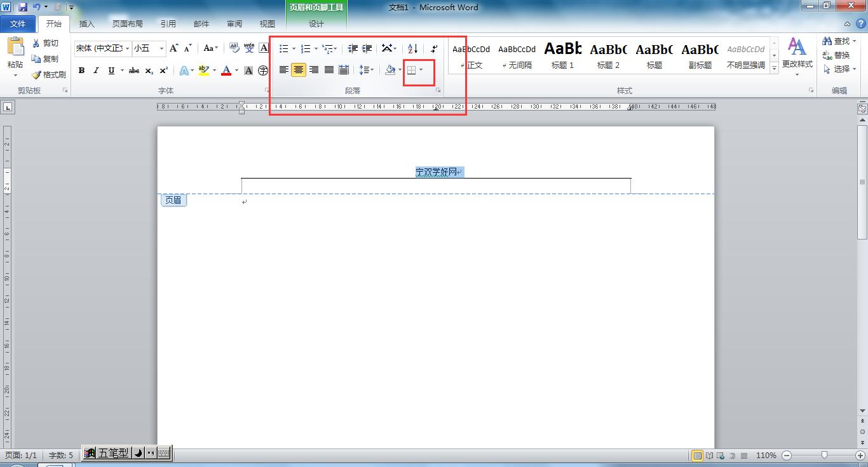This screenshot has width=868, height=467.
Task: Expand the numbering list dropdown arrow
Action: coord(316,48)
